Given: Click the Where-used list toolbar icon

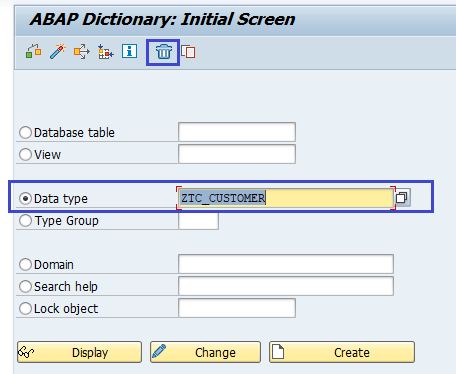Looking at the screenshot, I should 82,52.
